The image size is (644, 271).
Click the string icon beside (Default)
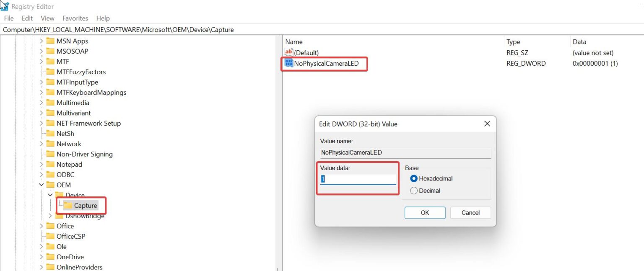(x=289, y=52)
